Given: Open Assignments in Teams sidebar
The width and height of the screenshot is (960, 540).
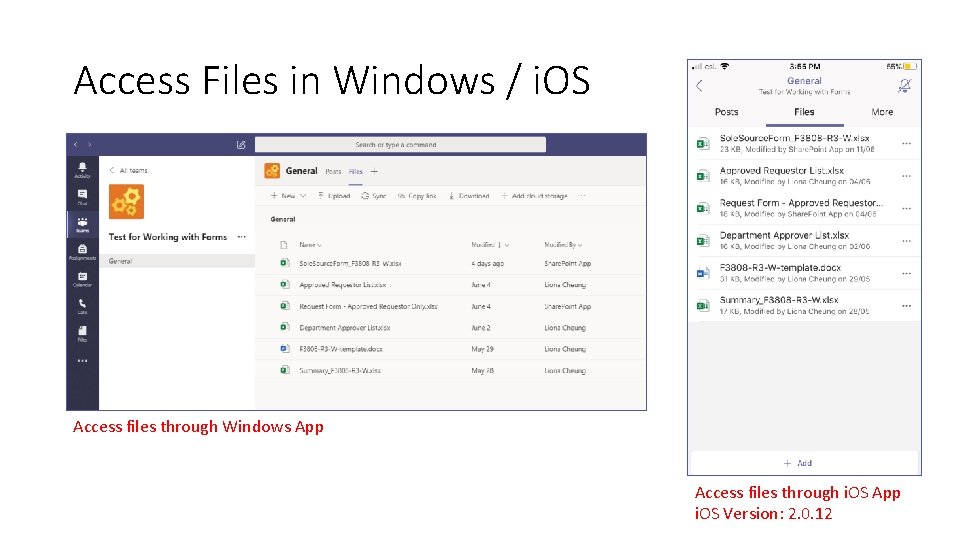Looking at the screenshot, I should click(82, 252).
